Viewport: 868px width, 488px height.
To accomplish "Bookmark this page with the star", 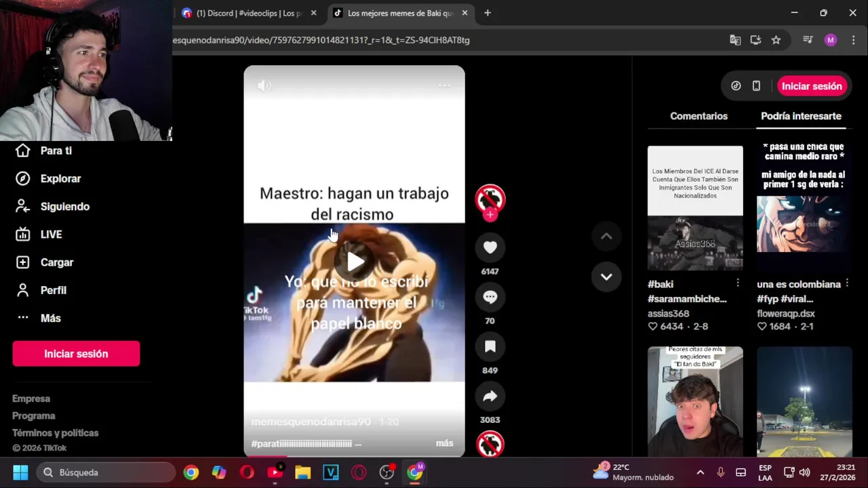I will coord(776,40).
